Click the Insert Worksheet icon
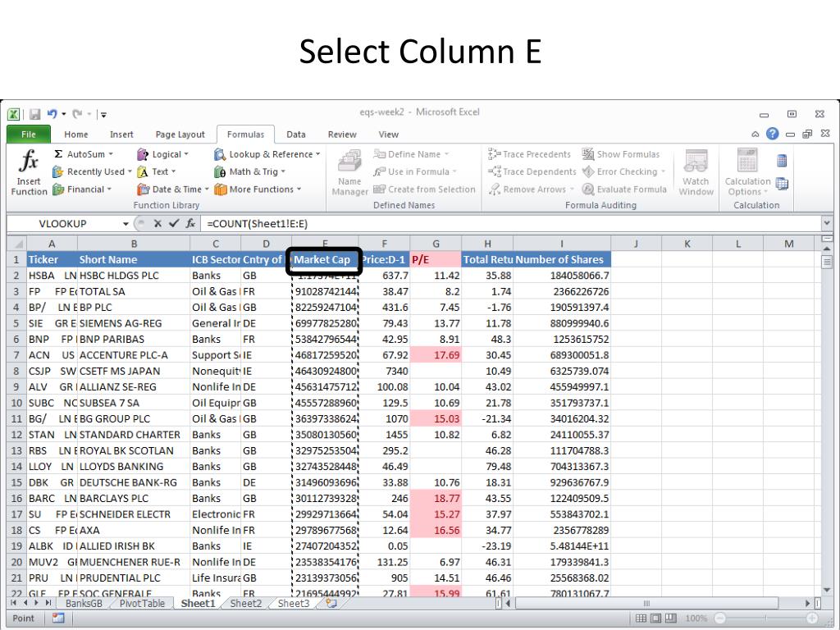The image size is (840, 630). tap(331, 603)
